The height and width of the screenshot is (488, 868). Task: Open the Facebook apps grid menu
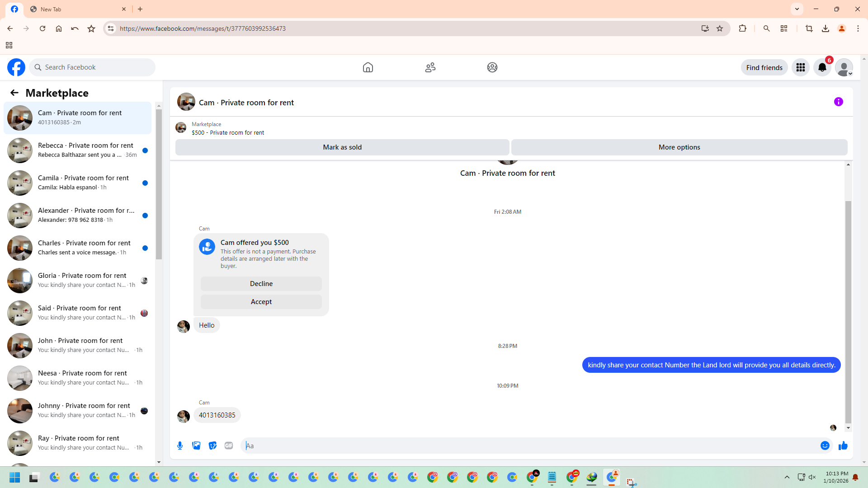click(x=801, y=68)
